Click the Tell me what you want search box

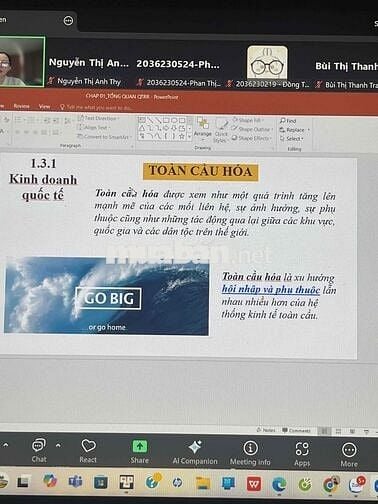[96, 108]
